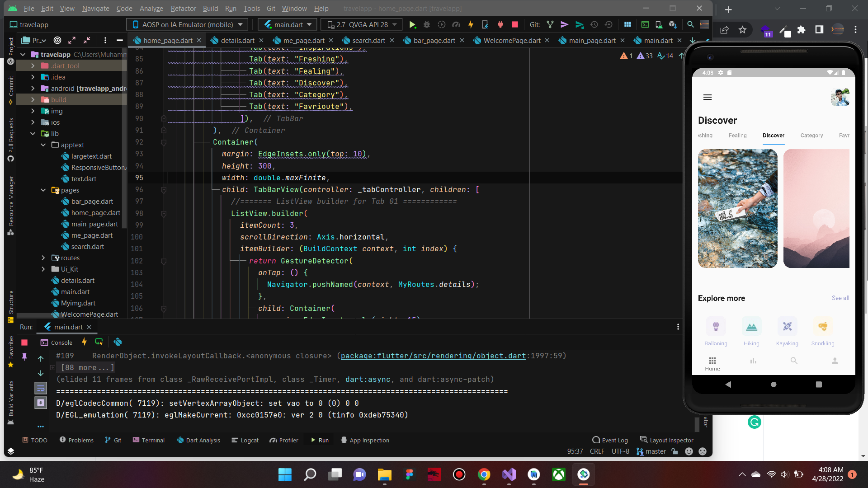The width and height of the screenshot is (868, 488).
Task: Click See all link in emulator
Action: pos(840,298)
